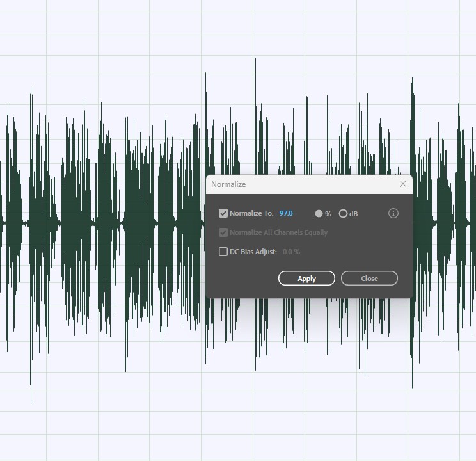Viewport: 476px width, 461px height.
Task: Enable the DC Bias Adjust checkbox
Action: (x=223, y=252)
